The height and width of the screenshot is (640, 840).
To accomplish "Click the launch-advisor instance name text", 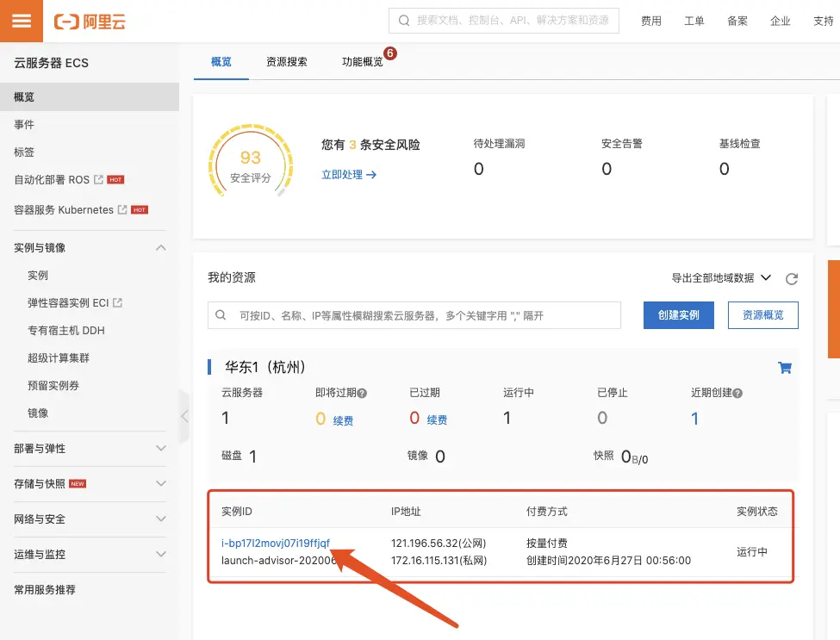I will point(279,560).
